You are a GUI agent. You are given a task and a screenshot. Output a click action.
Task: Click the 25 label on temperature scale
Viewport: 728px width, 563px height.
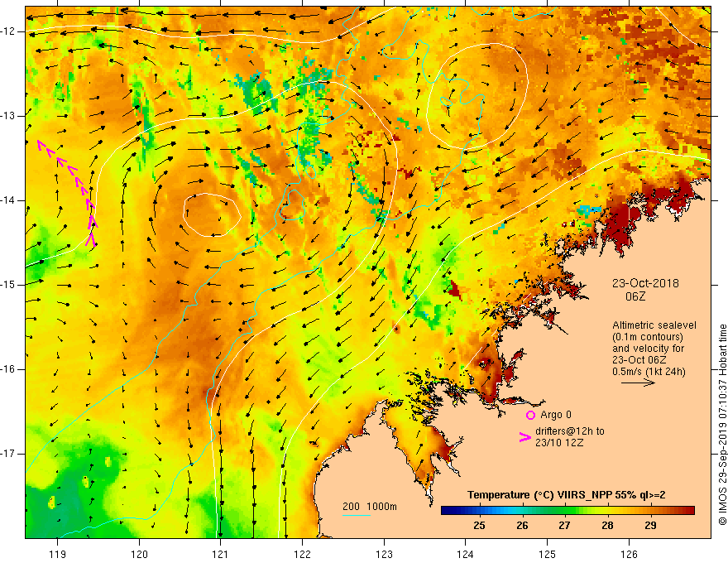tap(479, 526)
